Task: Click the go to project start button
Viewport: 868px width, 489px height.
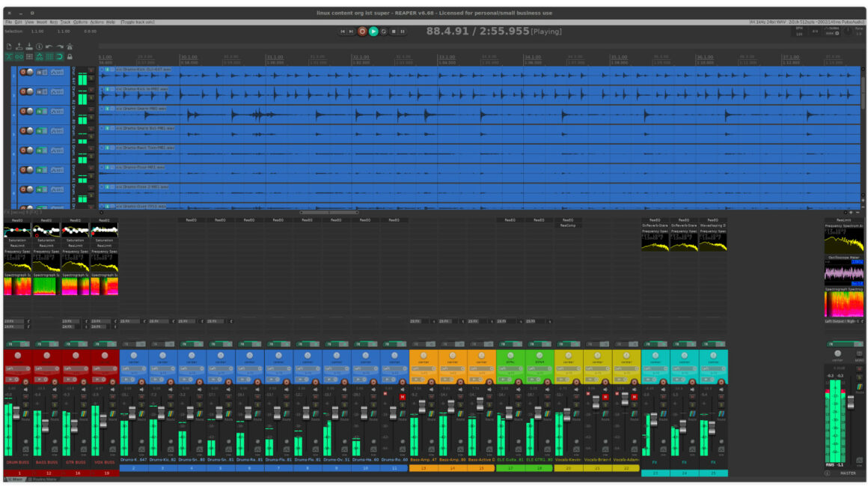Action: 343,31
